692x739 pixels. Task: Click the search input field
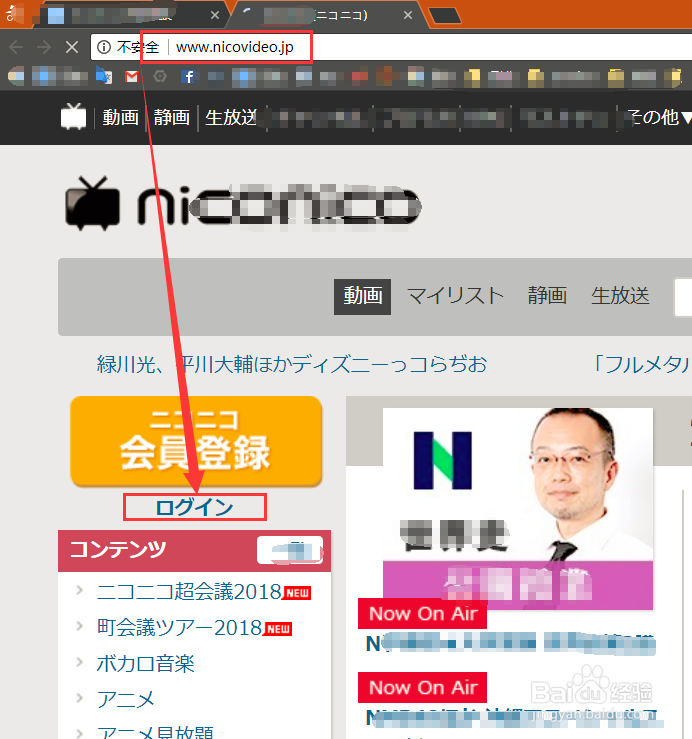coord(684,297)
